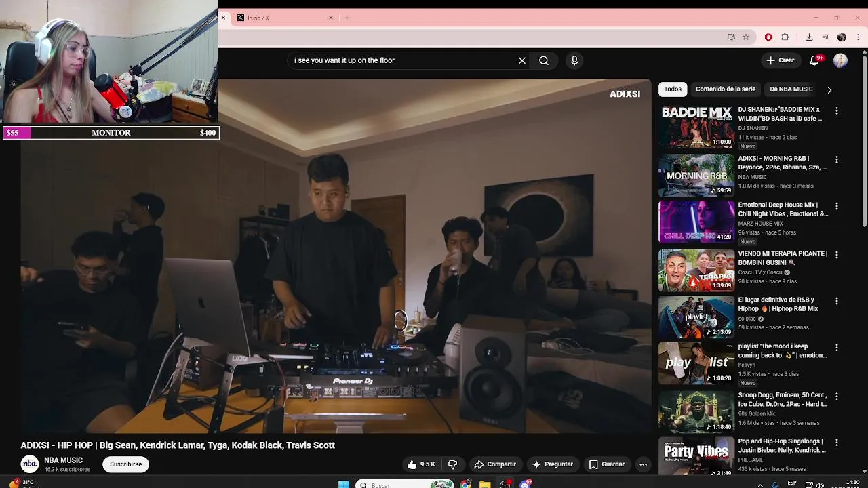Subscribe with the Suscribirse button

[x=126, y=464]
